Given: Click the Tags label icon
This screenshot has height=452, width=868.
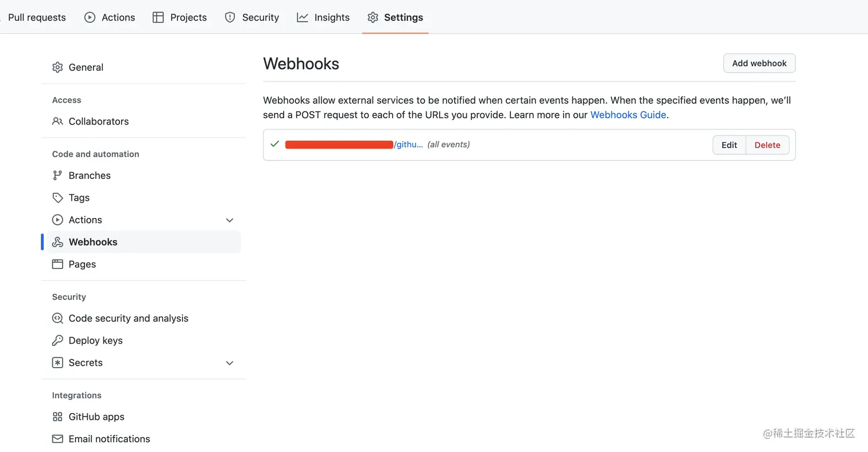Looking at the screenshot, I should click(x=57, y=197).
